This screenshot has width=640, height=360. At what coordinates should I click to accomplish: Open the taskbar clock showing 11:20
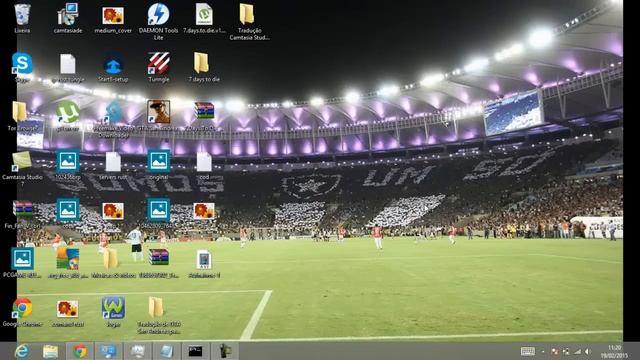pos(614,351)
